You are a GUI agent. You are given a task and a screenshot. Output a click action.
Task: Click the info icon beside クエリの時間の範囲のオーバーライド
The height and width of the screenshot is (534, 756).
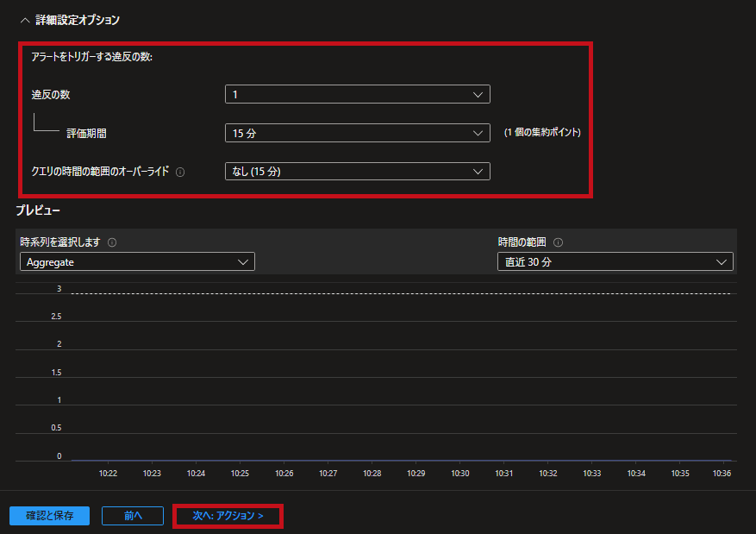180,172
